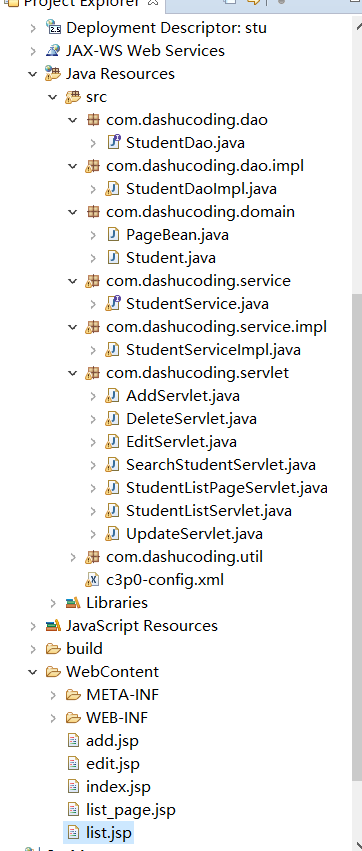
Task: Click the Libraries icon
Action: click(73, 602)
